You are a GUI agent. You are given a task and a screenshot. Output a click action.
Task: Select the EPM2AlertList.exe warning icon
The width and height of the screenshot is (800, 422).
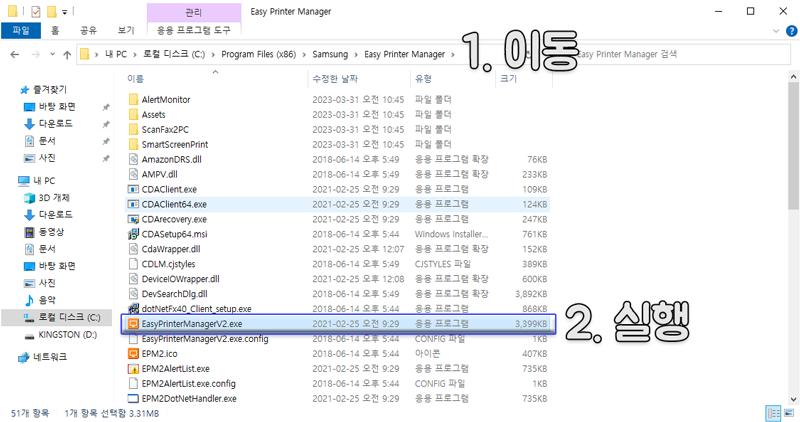coord(133,368)
